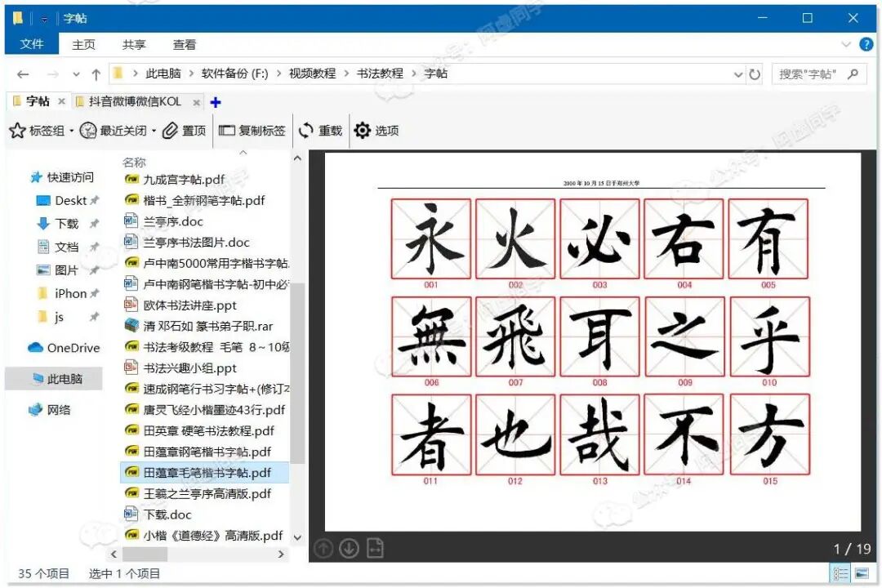Click the 重载 reload button

click(x=321, y=131)
